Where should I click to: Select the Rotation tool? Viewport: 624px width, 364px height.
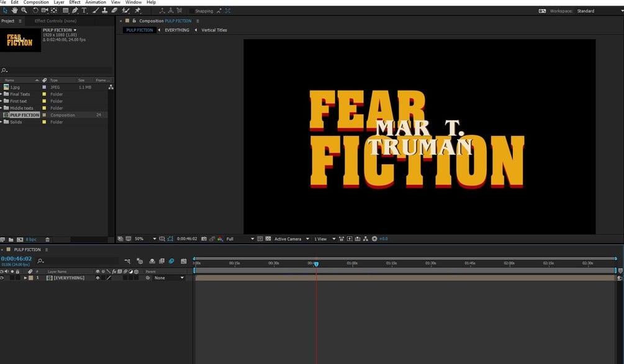[x=35, y=11]
